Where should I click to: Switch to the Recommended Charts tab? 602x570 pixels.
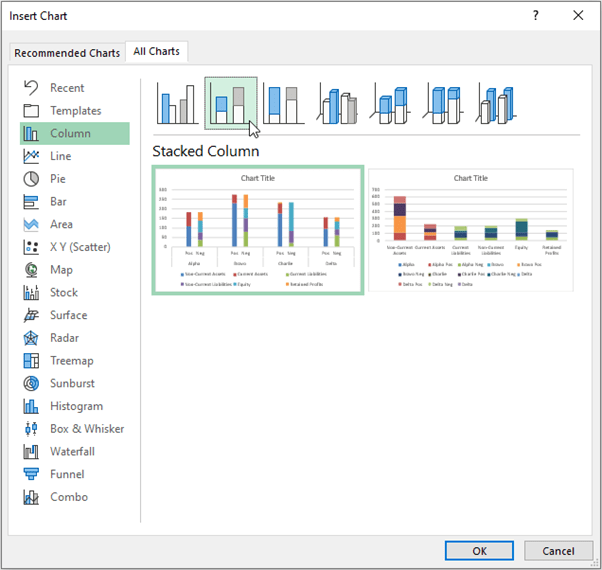[x=67, y=53]
